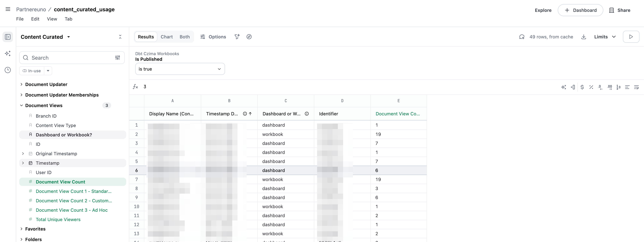Open the hamburger navigation menu
The image size is (644, 242).
(8, 9)
